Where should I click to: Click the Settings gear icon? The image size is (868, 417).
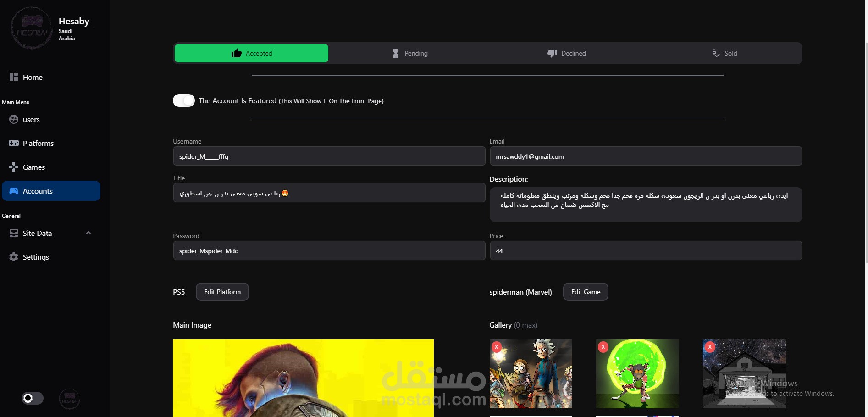pos(14,257)
